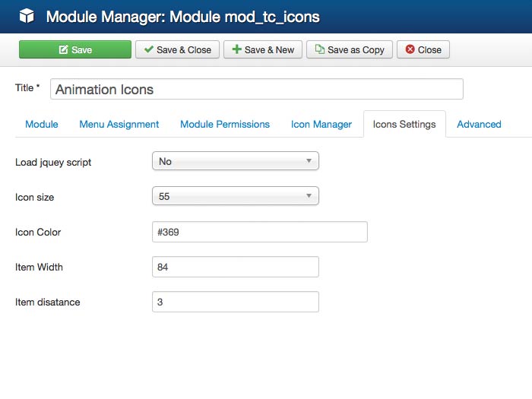Go to the Module Permissions tab
This screenshot has height=399, width=532.
tap(225, 124)
